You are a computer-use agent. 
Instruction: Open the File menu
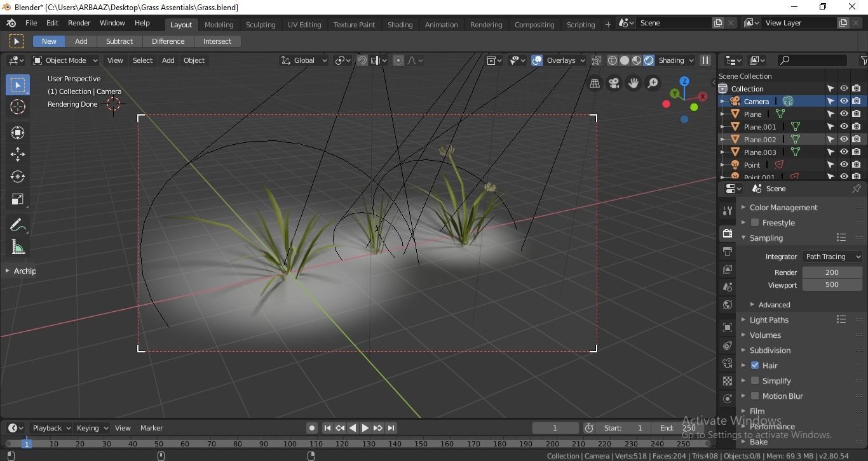[31, 23]
